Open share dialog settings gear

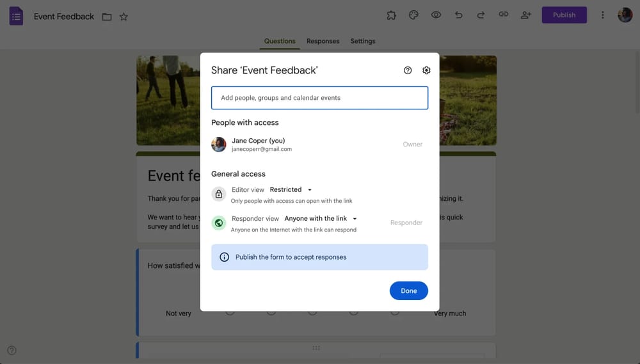pos(426,70)
